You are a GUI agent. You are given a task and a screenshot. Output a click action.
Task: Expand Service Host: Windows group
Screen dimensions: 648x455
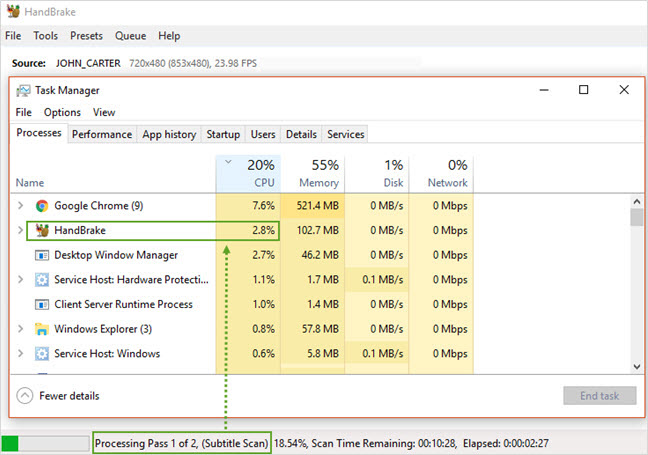pyautogui.click(x=20, y=353)
